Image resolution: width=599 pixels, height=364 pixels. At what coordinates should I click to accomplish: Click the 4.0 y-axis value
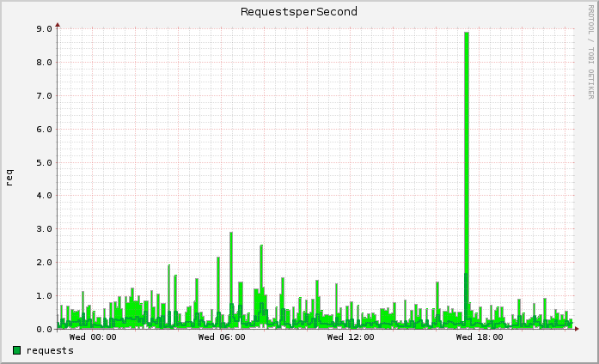click(45, 196)
